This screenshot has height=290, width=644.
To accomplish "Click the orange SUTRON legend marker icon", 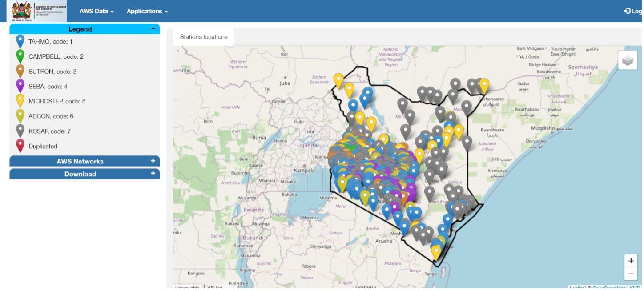I will pyautogui.click(x=20, y=71).
